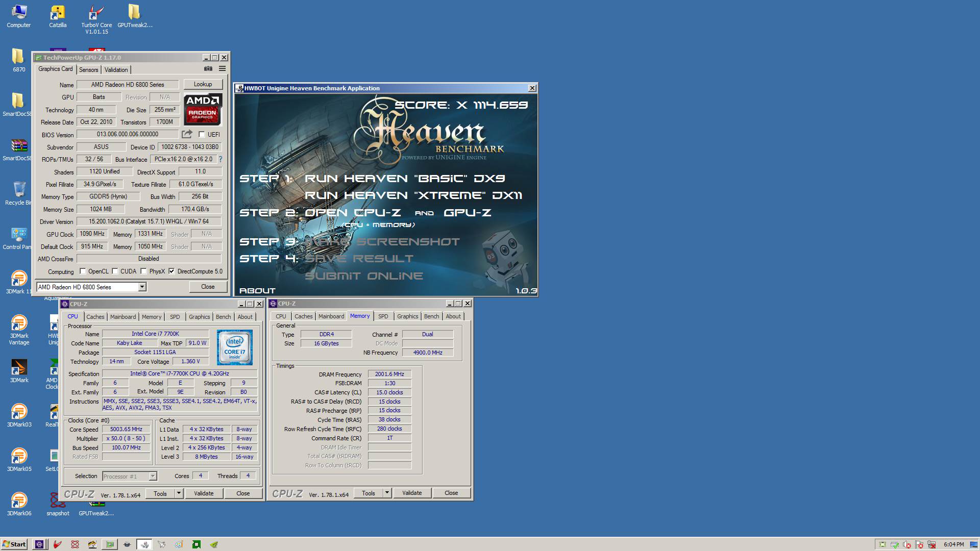Click the CPU-Z purple chip taskbar icon
Image resolution: width=980 pixels, height=551 pixels.
coord(39,544)
